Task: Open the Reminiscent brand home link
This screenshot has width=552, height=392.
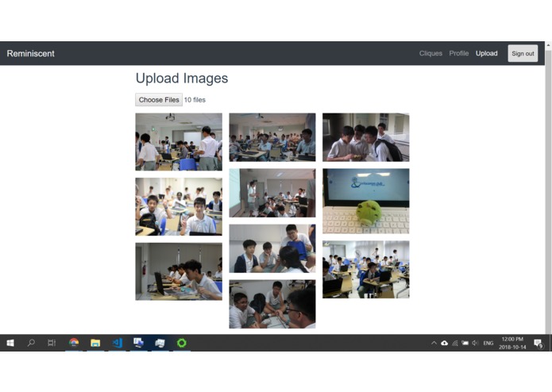Action: [31, 53]
